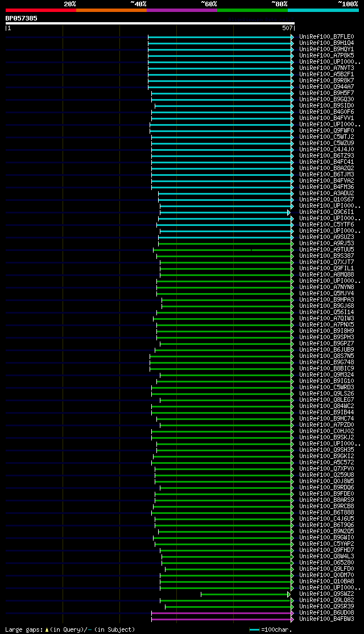
Task: Select the UniRef100_C5WTJ2 label
Action: tap(327, 137)
